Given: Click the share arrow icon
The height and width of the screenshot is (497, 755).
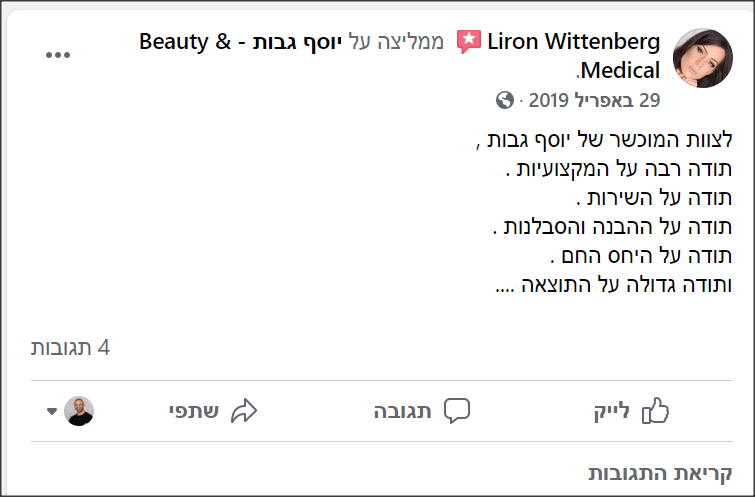Looking at the screenshot, I should [244, 411].
